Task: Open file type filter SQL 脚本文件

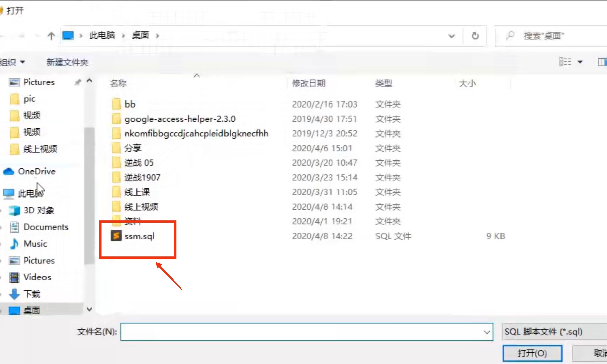Action: pos(554,332)
